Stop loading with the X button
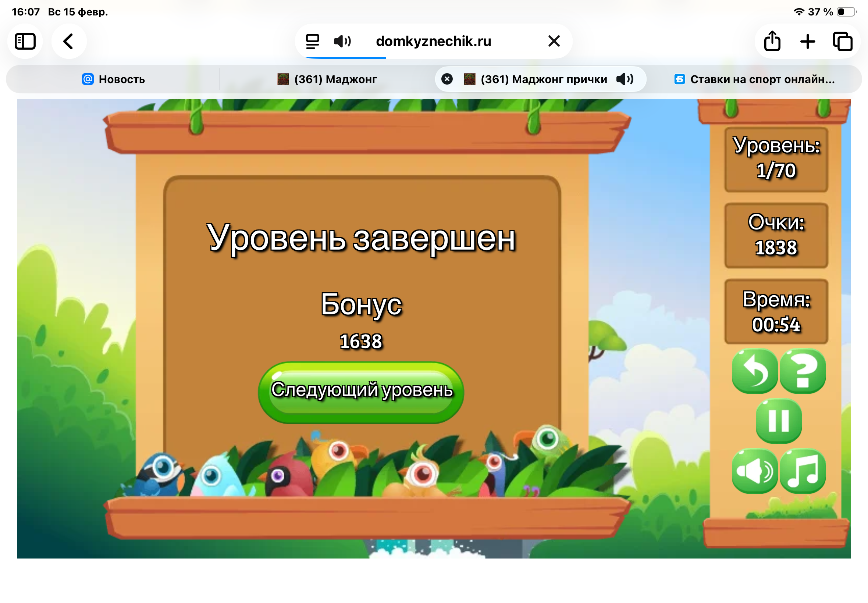Screen dimensions: 868x603 pos(554,41)
